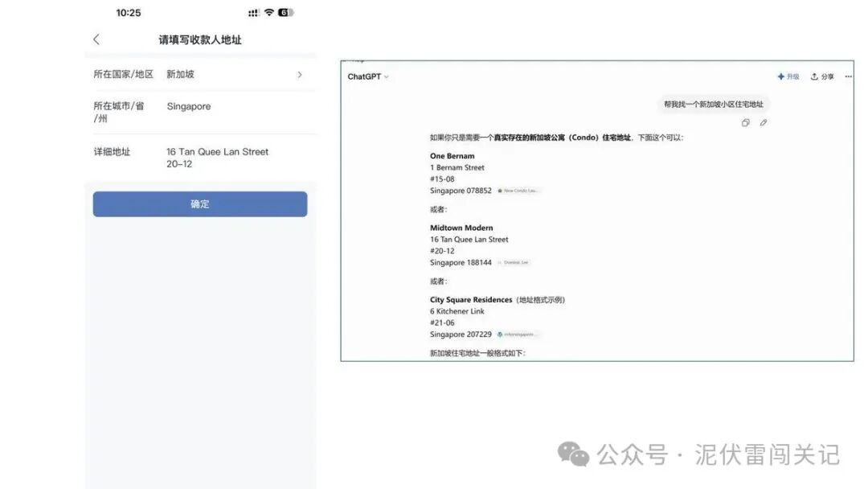
Task: Open the ChatGPT model dropdown
Action: 368,76
